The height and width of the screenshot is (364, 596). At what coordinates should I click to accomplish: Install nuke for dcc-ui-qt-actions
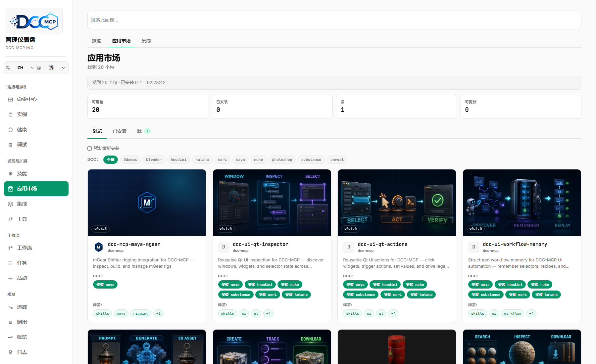coord(415,285)
